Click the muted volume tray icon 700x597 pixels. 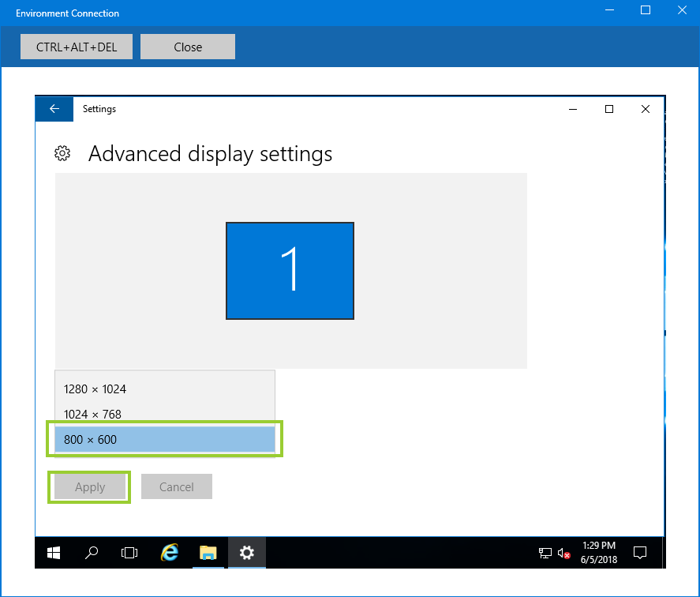563,553
